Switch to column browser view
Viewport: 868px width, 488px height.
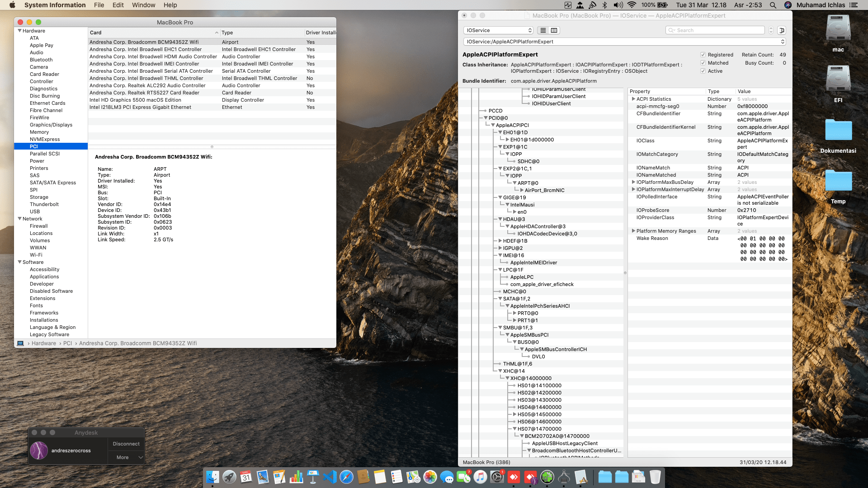coord(554,30)
